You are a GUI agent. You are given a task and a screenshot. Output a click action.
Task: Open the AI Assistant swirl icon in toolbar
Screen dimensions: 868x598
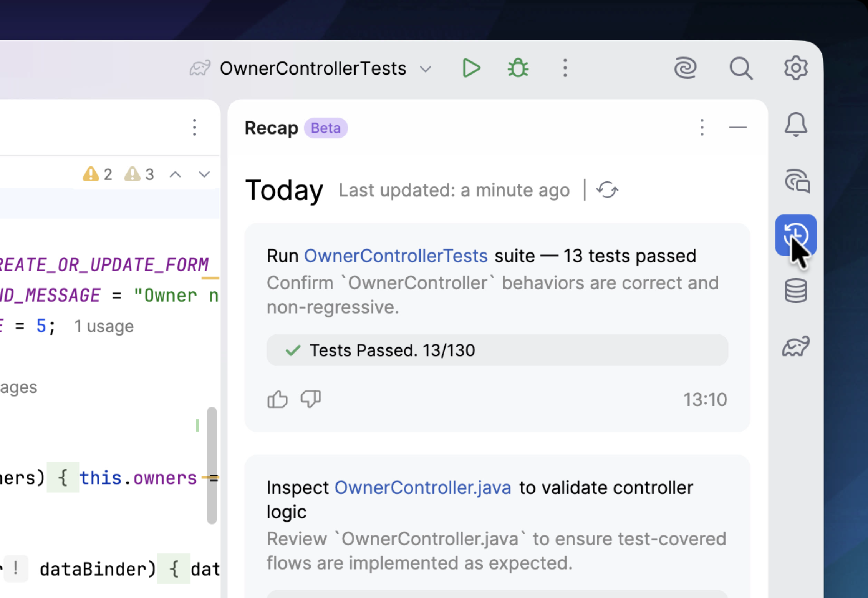(x=685, y=68)
